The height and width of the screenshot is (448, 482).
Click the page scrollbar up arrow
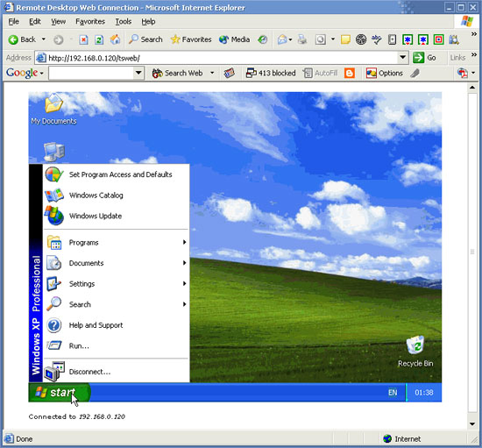[x=472, y=88]
